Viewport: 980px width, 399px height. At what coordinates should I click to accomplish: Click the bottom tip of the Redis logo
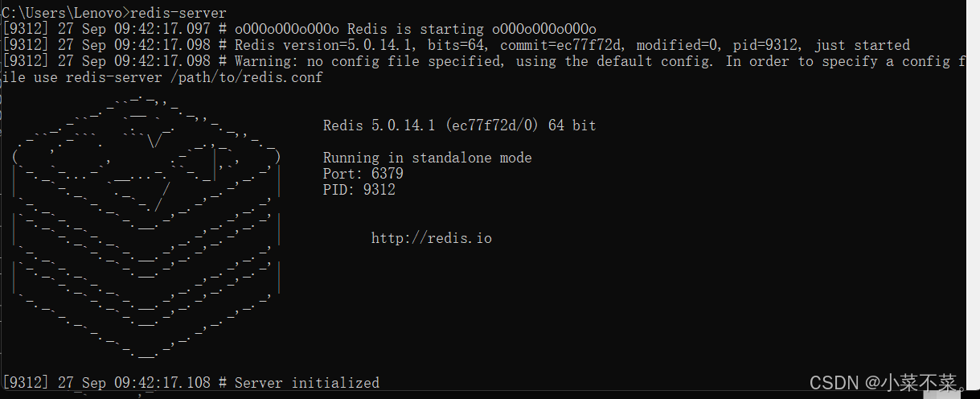click(x=146, y=352)
